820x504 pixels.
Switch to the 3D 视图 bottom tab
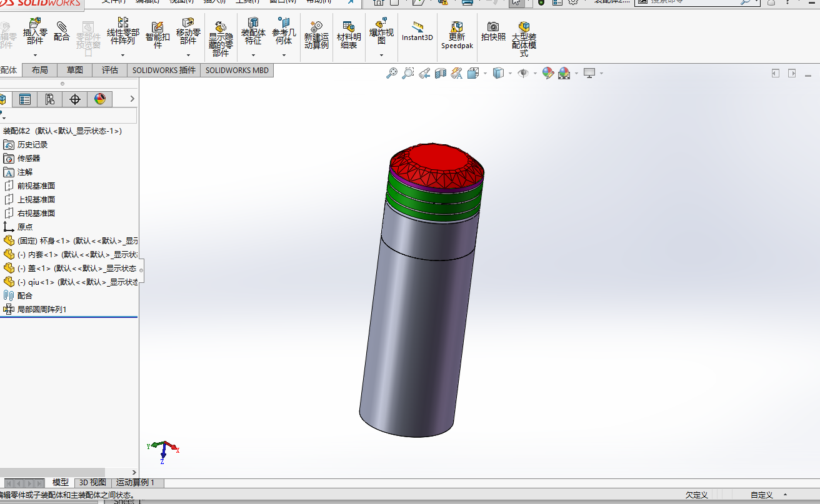[92, 483]
